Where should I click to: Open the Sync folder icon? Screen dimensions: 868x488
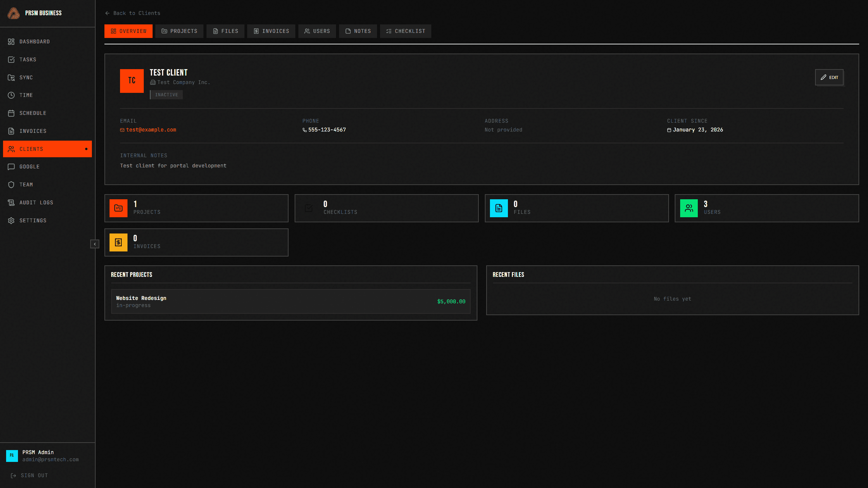click(11, 78)
